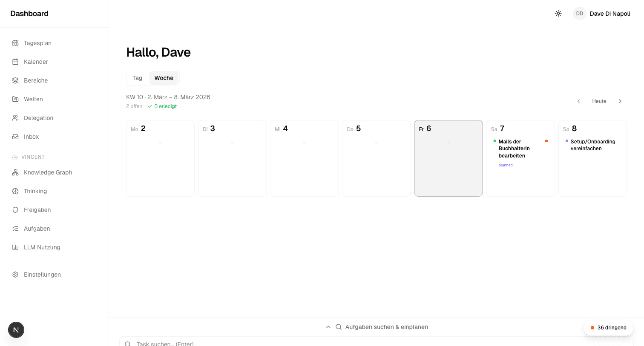Click the Knowledge Graph network icon
The image size is (644, 346).
pos(15,172)
